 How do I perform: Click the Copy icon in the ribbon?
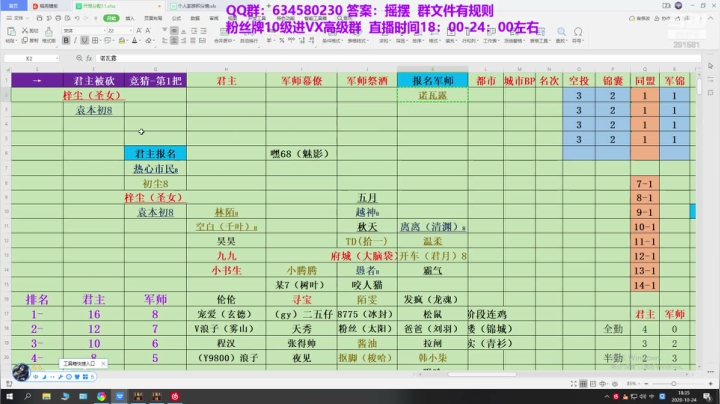point(25,40)
